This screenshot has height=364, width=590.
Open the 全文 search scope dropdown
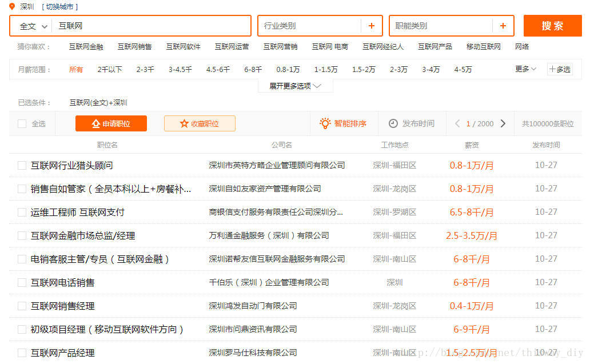[x=33, y=26]
